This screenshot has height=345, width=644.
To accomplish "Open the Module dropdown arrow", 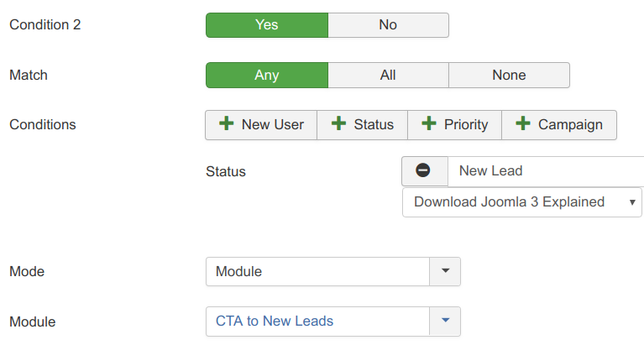I will 445,321.
